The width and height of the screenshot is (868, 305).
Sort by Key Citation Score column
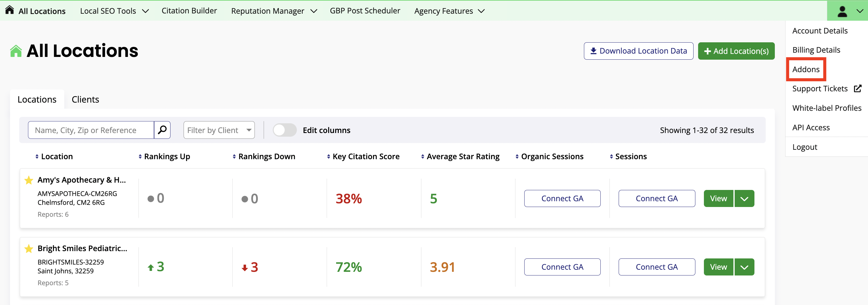(329, 157)
